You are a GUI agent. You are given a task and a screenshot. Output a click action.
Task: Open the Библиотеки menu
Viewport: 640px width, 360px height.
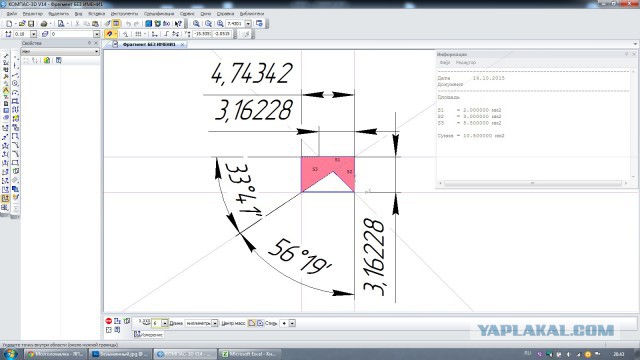pyautogui.click(x=252, y=13)
